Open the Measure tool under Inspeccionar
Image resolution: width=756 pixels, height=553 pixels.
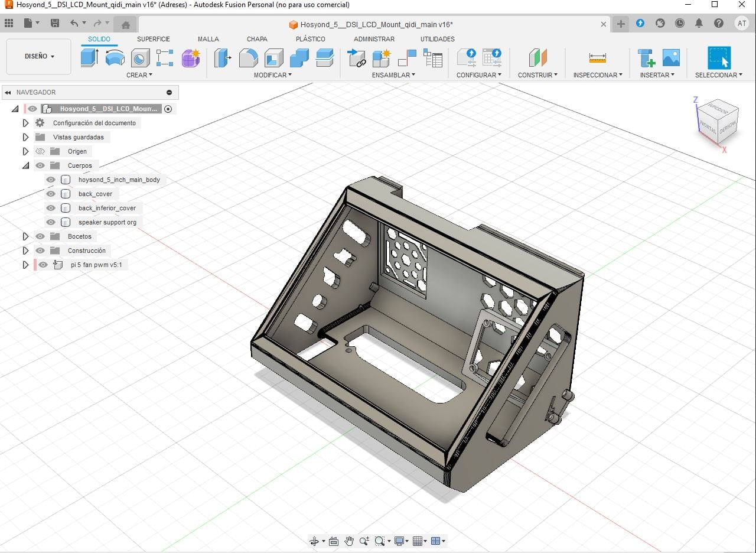tap(597, 58)
